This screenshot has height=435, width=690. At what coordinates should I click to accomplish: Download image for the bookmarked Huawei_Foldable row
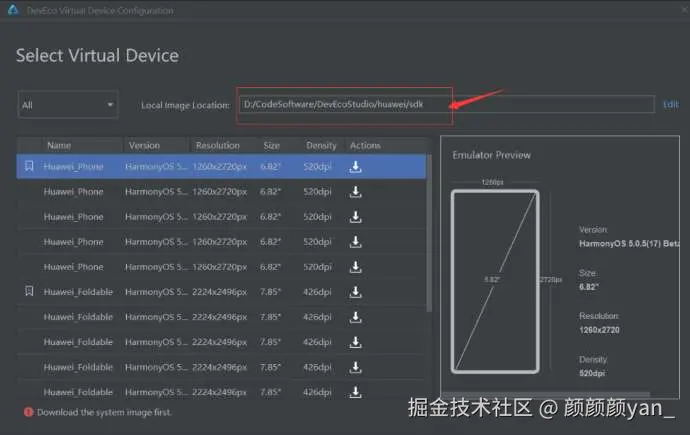(356, 292)
